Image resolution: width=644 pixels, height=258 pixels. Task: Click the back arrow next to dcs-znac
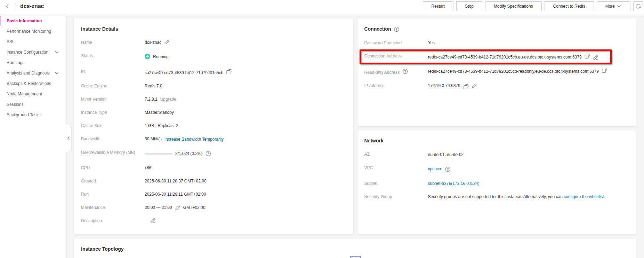pos(8,6)
